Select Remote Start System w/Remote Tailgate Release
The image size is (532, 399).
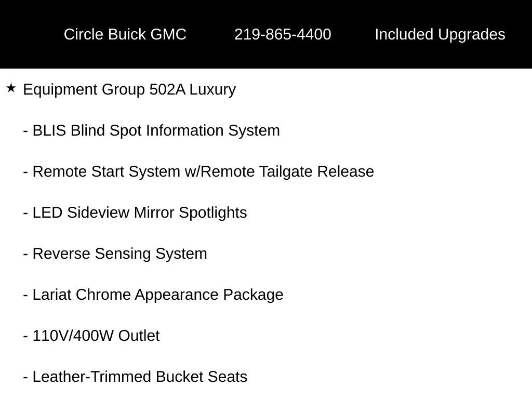pos(198,171)
